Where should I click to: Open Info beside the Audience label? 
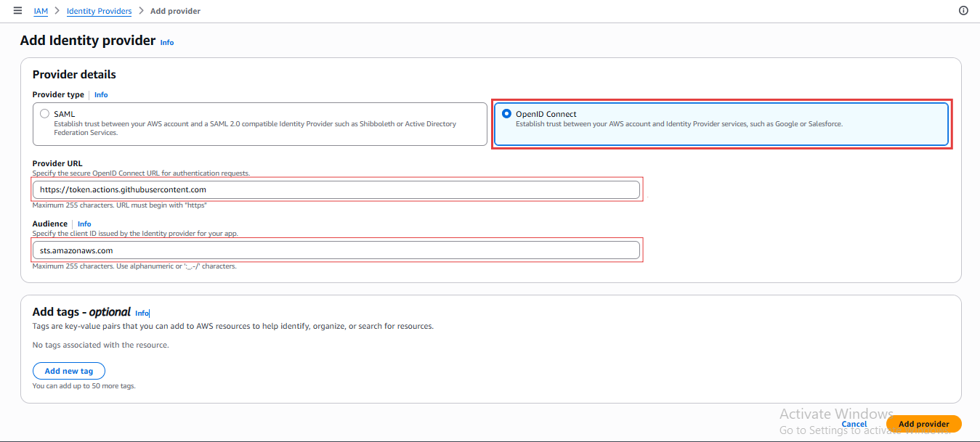click(x=84, y=224)
